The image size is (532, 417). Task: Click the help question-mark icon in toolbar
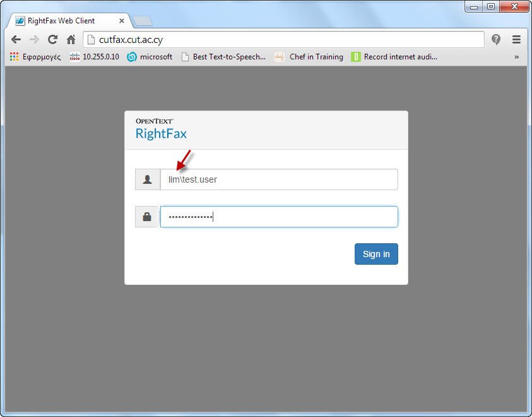(x=496, y=40)
